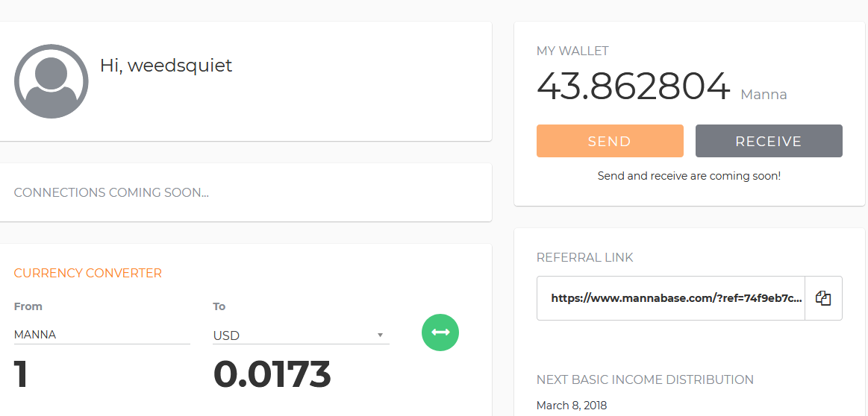Open the USD currency dropdown

(299, 335)
